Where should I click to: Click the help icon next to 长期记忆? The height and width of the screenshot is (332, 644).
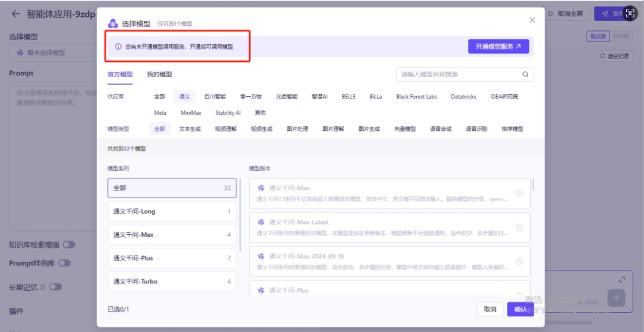point(43,287)
